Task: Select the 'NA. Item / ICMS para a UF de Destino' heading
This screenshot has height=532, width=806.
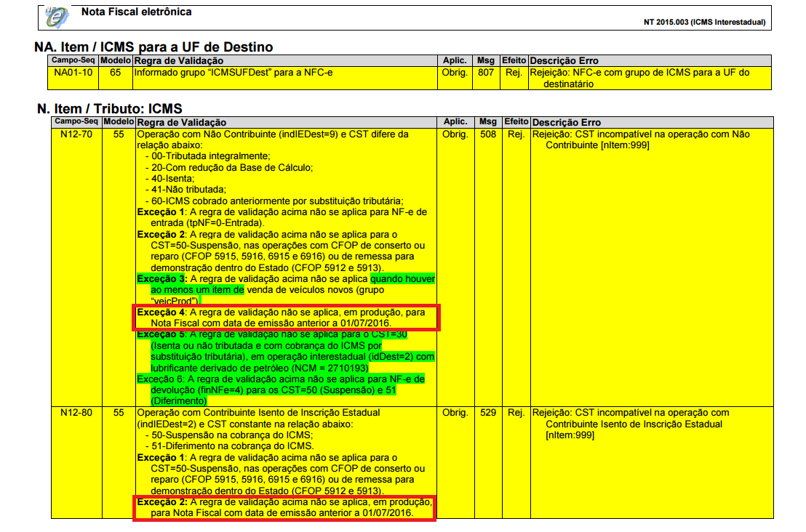Action: coord(153,47)
